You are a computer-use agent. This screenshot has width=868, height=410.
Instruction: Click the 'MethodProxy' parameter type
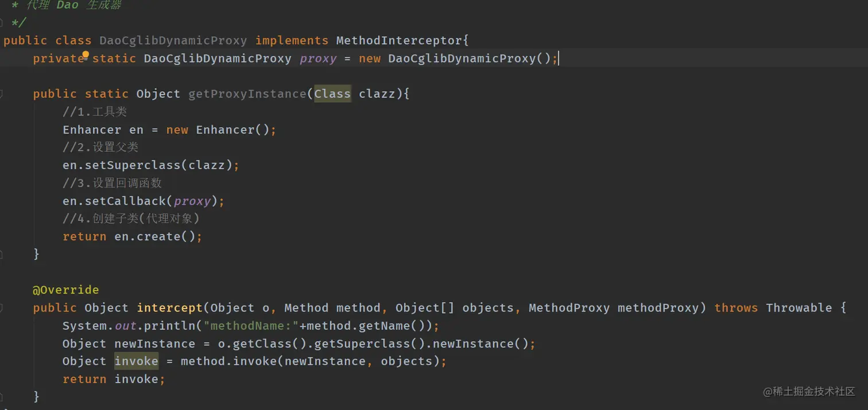569,308
